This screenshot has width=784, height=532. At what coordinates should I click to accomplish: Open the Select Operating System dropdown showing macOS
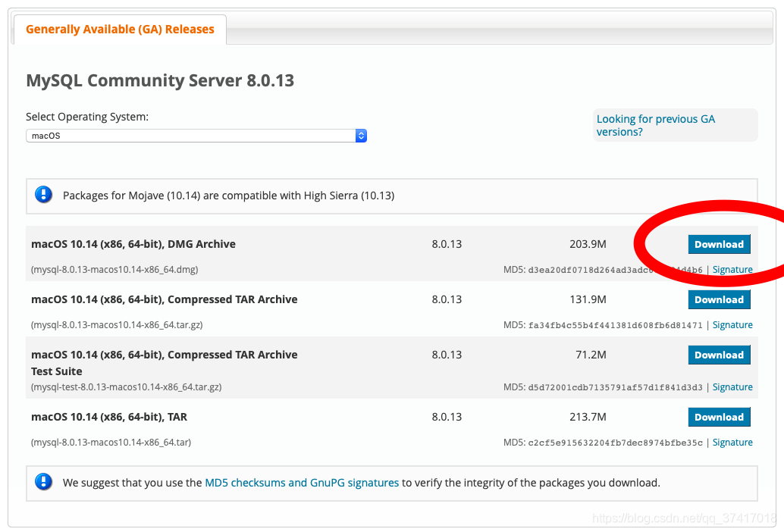[196, 136]
